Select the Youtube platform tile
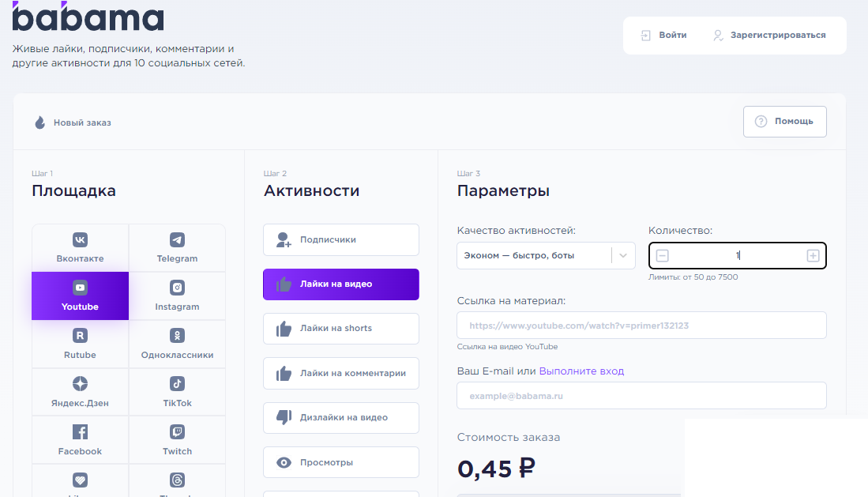Screen dimensions: 868x497 (x=80, y=296)
